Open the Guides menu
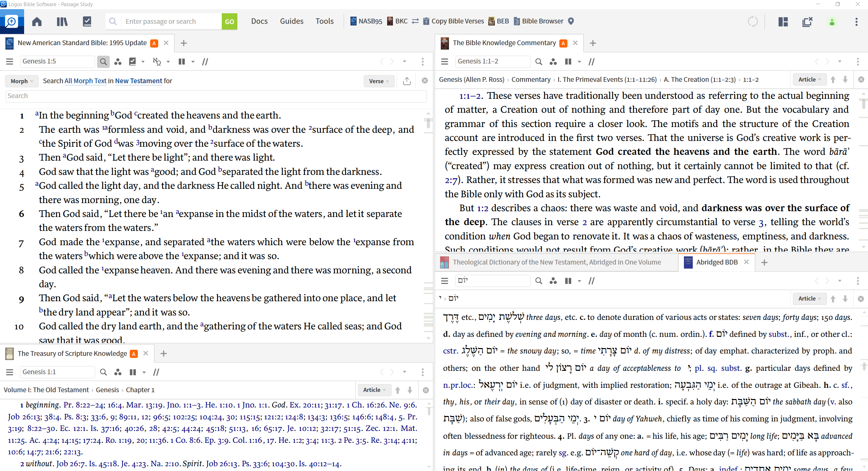Screen dimensions: 868x471 point(291,21)
